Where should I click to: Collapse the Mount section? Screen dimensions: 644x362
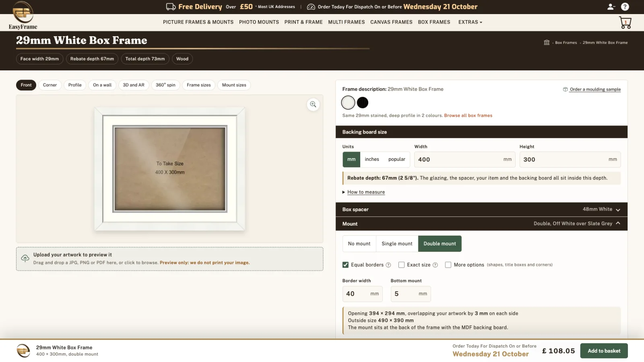click(481, 224)
